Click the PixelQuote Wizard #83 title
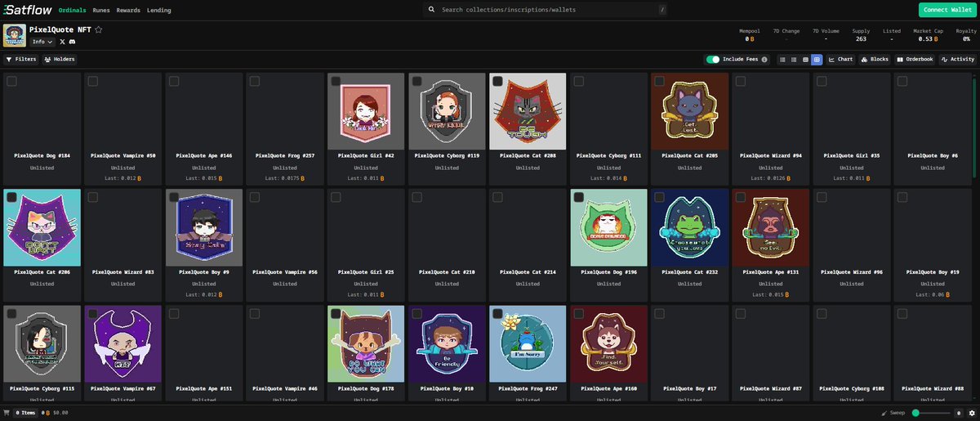 click(122, 271)
